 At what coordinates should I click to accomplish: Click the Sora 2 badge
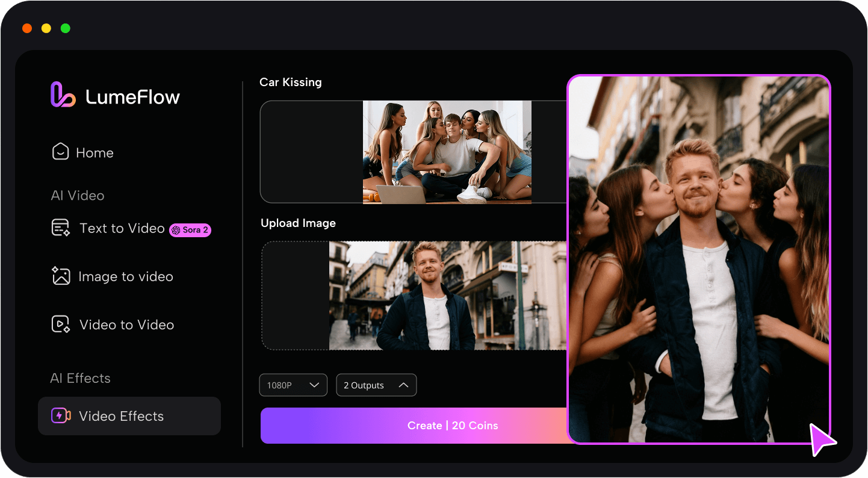190,230
